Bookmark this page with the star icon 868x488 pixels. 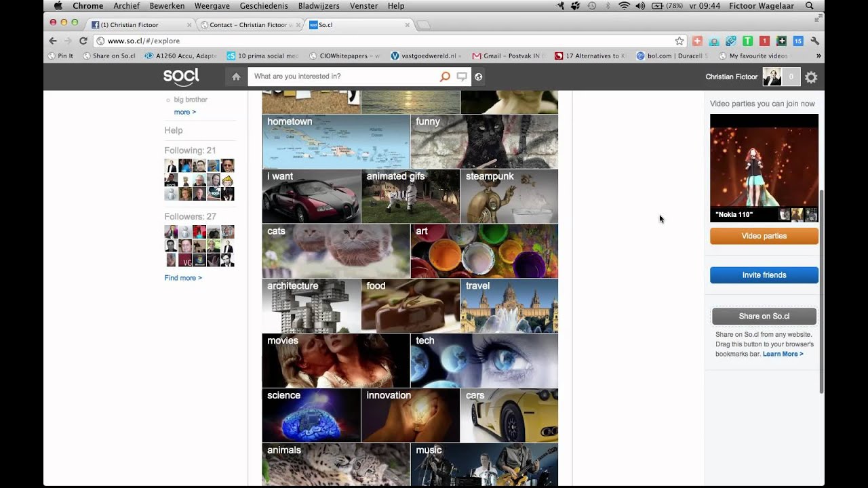tap(679, 41)
